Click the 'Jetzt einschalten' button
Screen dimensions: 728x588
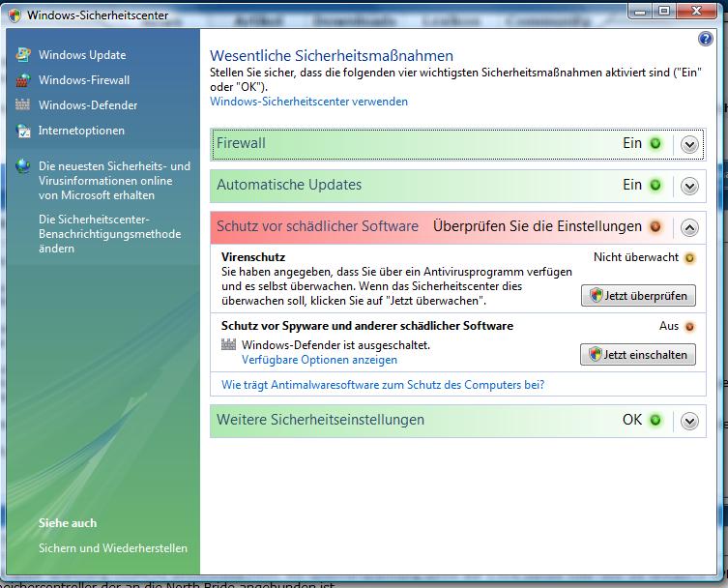638,354
